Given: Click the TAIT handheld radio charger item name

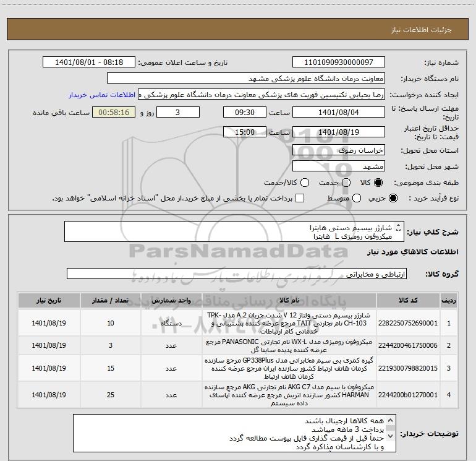Looking at the screenshot, I should [x=289, y=323].
